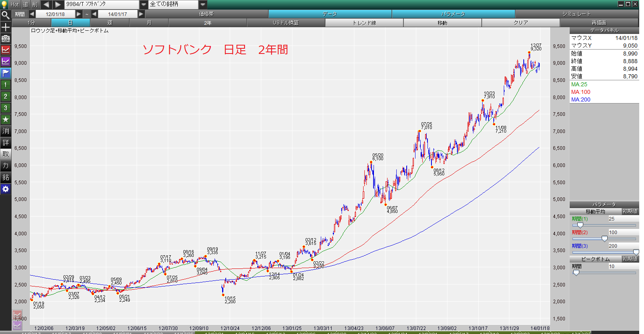
Task: Step start date 12/01/18 forward
Action: tap(79, 14)
